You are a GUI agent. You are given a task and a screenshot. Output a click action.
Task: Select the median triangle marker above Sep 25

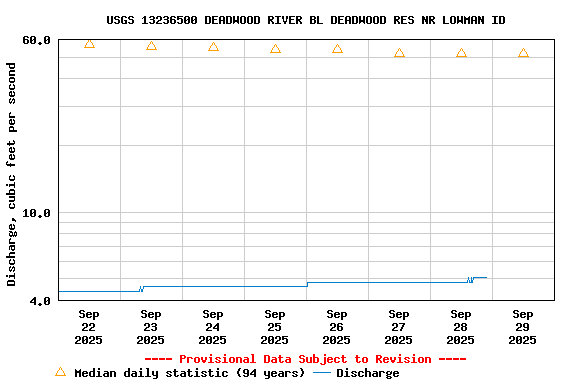276,49
